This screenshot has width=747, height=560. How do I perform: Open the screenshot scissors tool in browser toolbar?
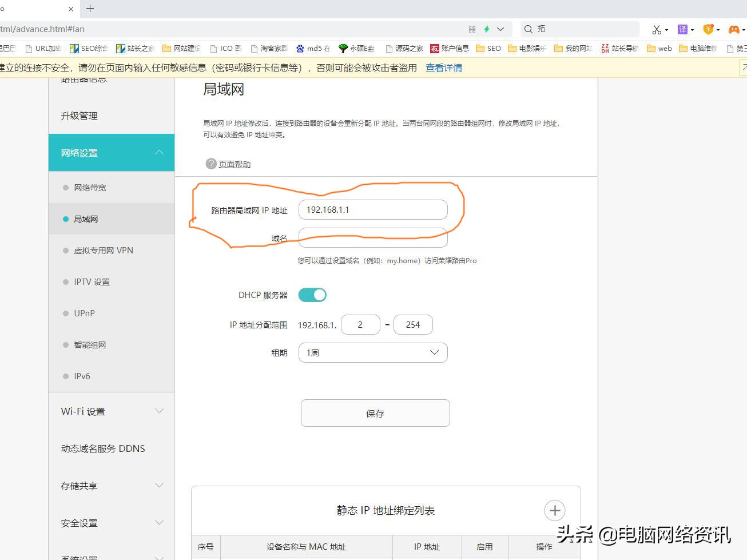click(656, 29)
